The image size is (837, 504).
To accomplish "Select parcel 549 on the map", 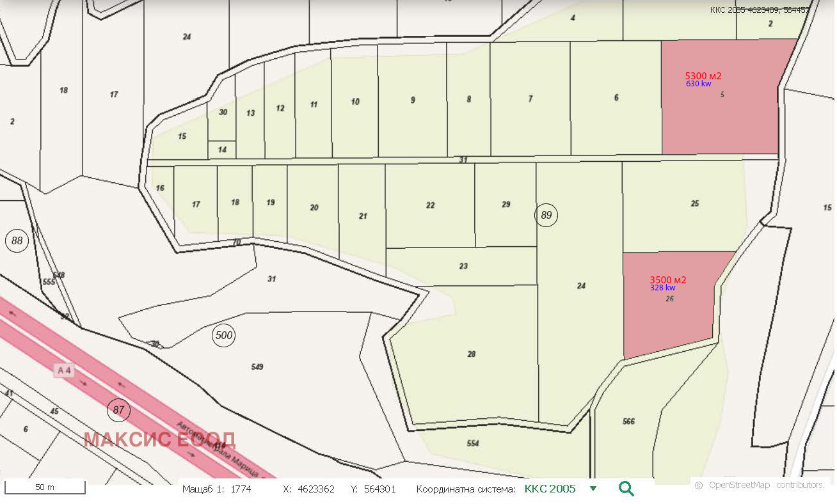I will 257,366.
